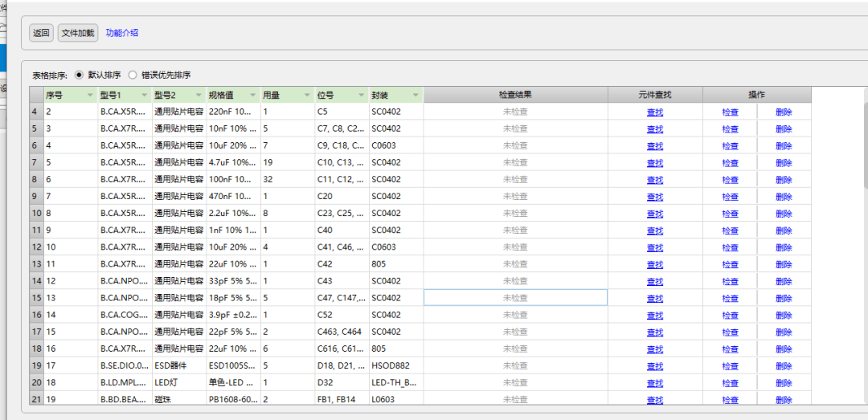Open the 规格值 column filter dropdown
The width and height of the screenshot is (868, 420).
(253, 96)
